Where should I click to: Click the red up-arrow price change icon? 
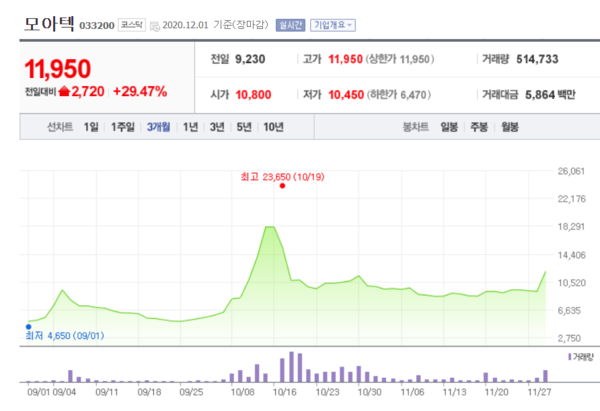pos(64,91)
